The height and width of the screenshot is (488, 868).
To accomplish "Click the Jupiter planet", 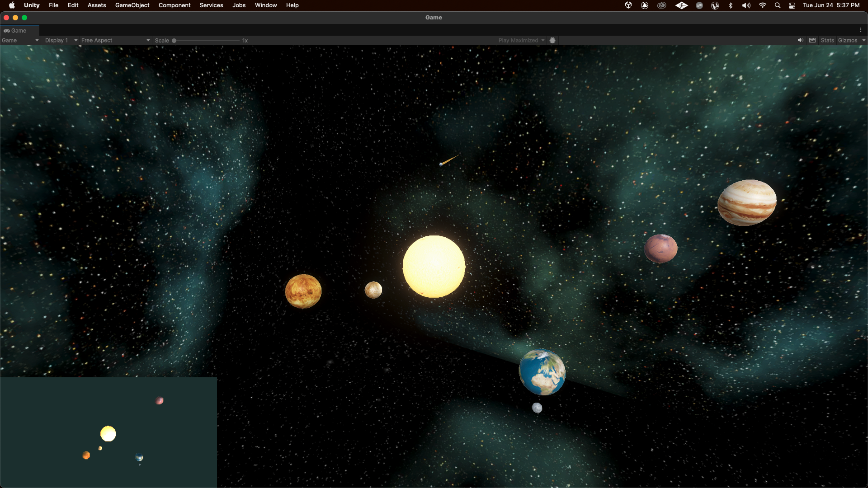I will (x=747, y=202).
